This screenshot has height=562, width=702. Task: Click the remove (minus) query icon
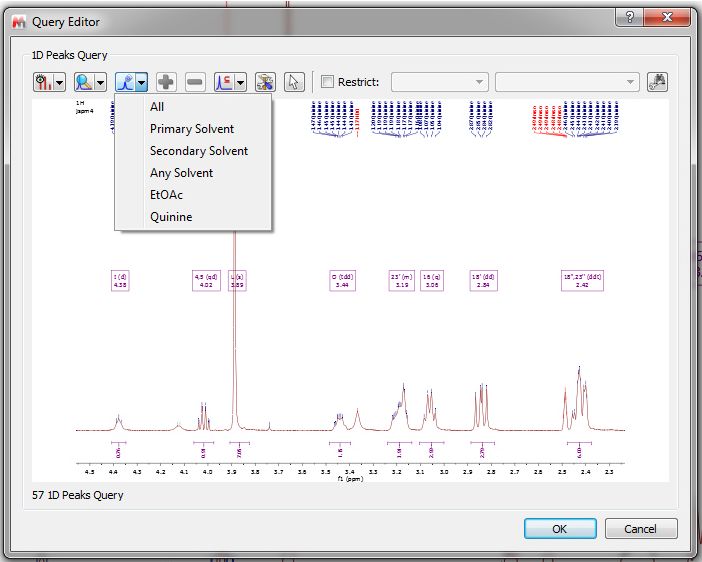click(x=195, y=82)
